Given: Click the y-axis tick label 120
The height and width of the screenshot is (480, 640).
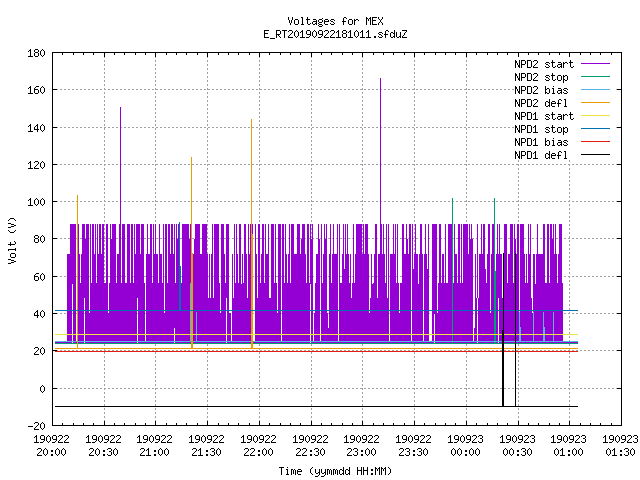Looking at the screenshot, I should [x=36, y=165].
